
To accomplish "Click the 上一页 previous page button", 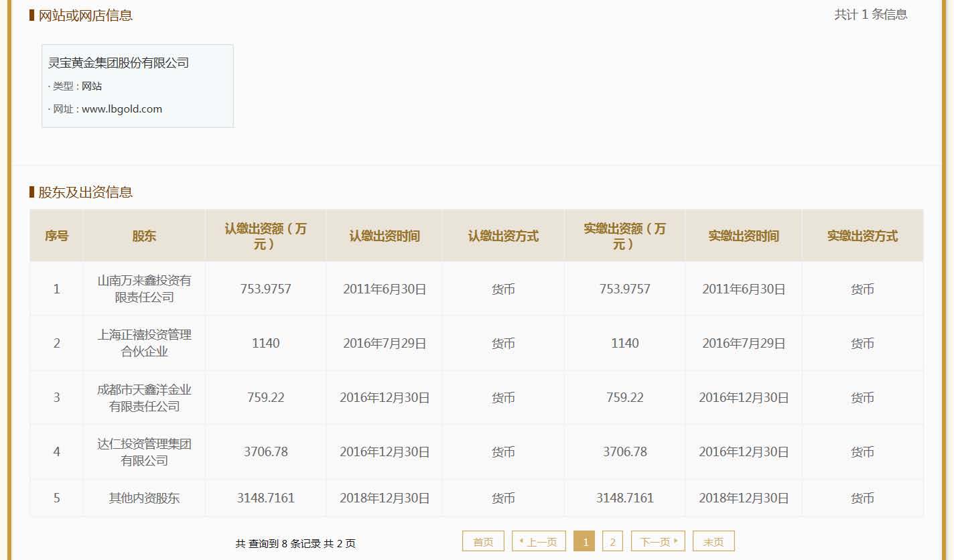I will coord(539,541).
